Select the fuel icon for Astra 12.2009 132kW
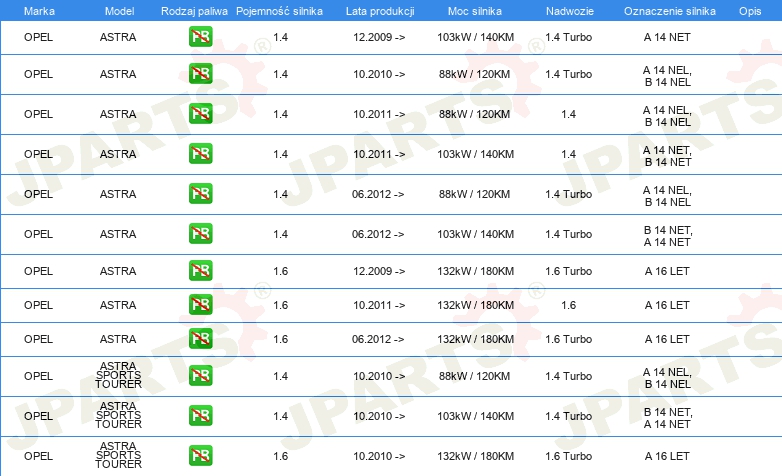Image resolution: width=782 pixels, height=476 pixels. (x=200, y=271)
